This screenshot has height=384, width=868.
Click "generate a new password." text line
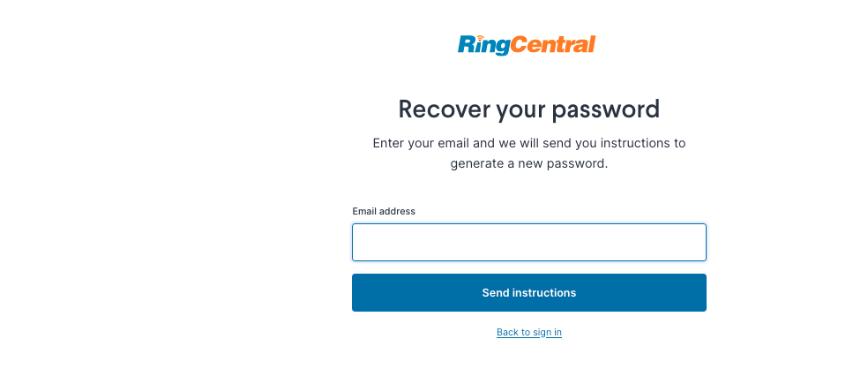(529, 164)
